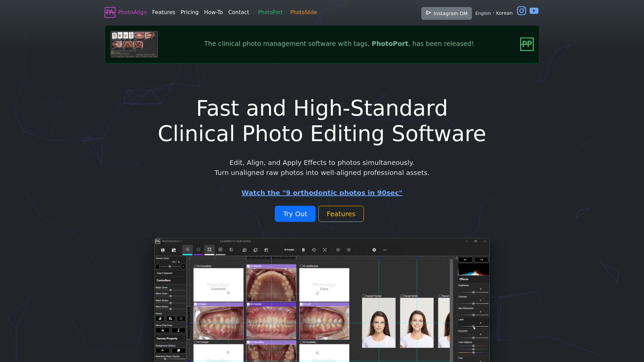The image size is (644, 362).
Task: Click Watch the 9 orthodontic photos link
Action: pos(322,193)
